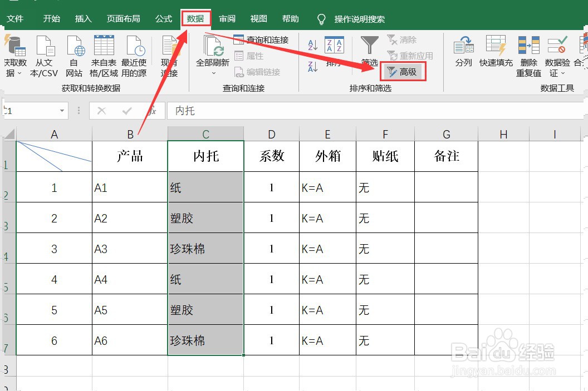Click the fx insert function icon
The image size is (588, 391).
(152, 111)
